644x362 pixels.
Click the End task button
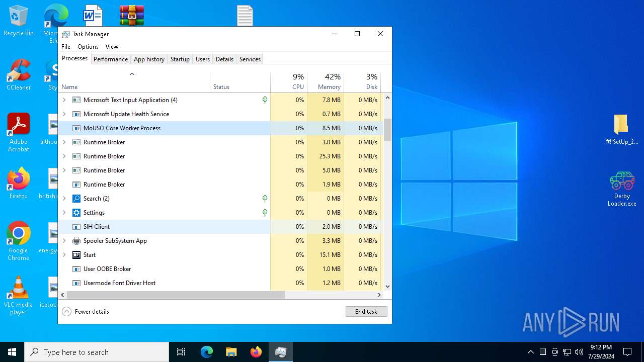coord(366,312)
